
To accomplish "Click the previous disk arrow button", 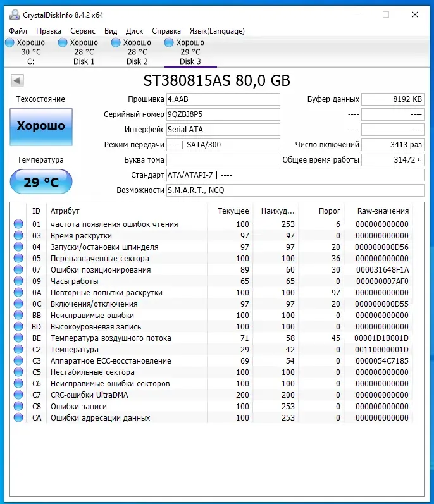I will click(17, 80).
